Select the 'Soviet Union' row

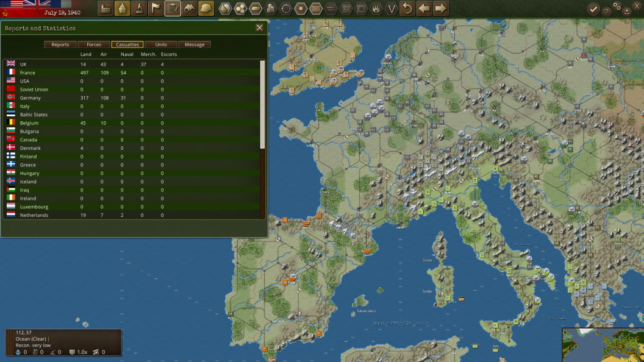tap(132, 90)
